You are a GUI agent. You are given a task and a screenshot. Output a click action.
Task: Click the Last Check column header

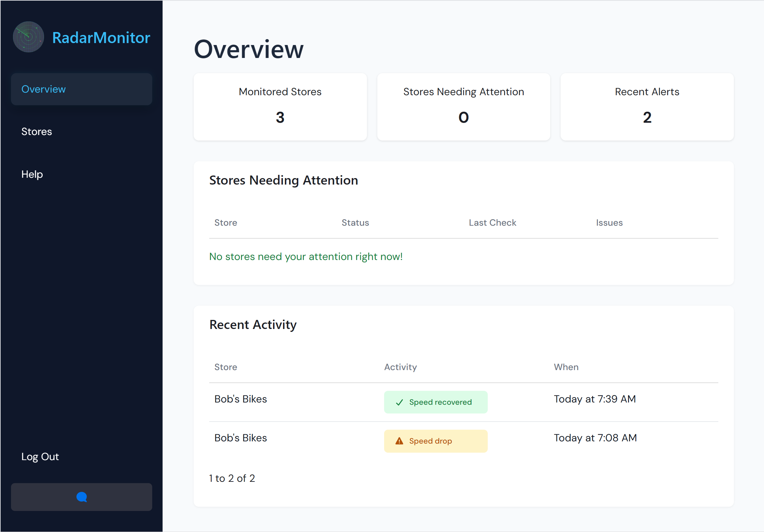[492, 222]
